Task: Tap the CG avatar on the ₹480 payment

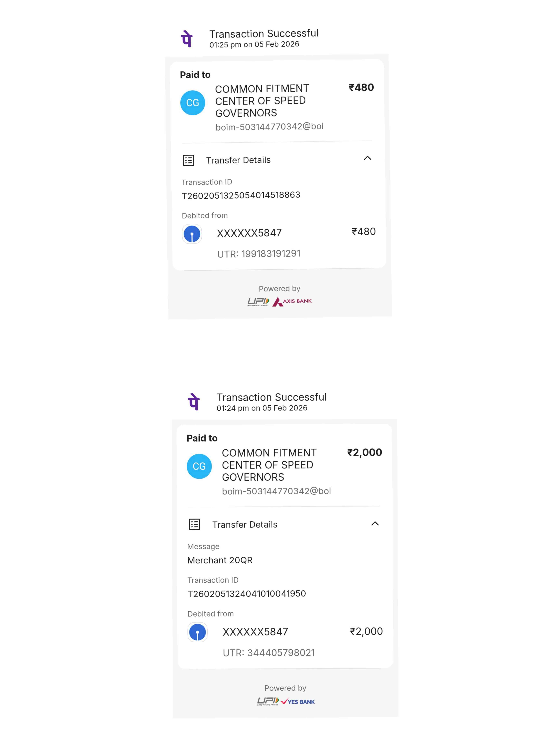Action: [x=193, y=103]
